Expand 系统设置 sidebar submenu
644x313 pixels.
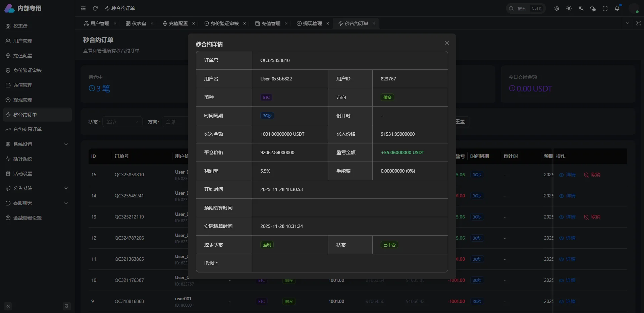click(37, 144)
